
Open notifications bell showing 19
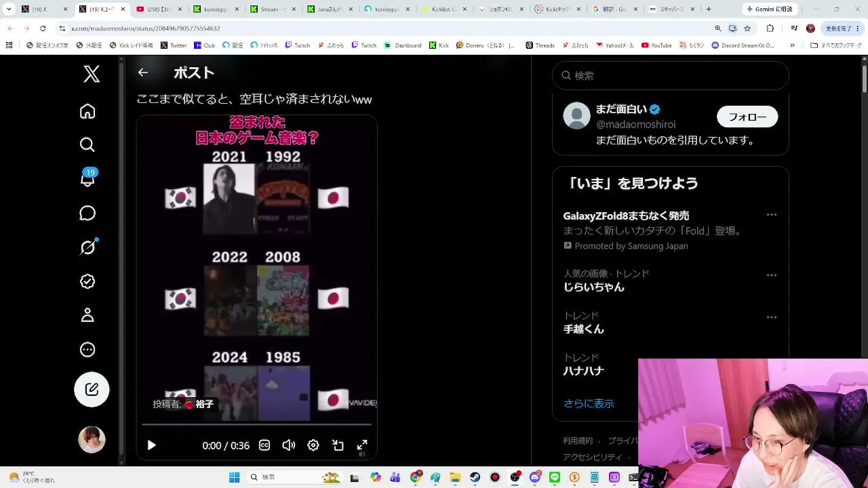pos(87,178)
